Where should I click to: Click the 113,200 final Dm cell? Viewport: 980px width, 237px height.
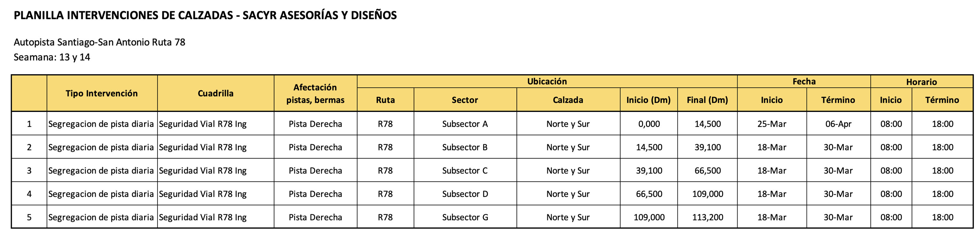708,217
